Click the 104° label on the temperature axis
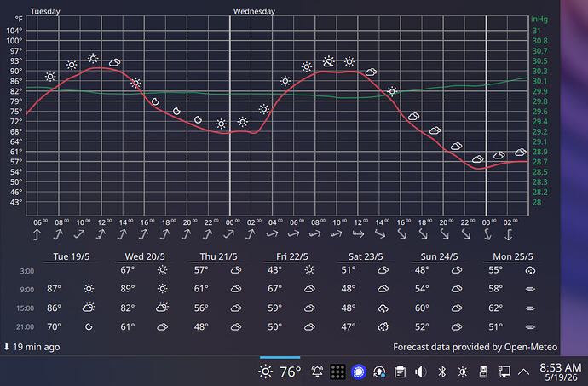Image resolution: width=588 pixels, height=386 pixels. click(14, 31)
